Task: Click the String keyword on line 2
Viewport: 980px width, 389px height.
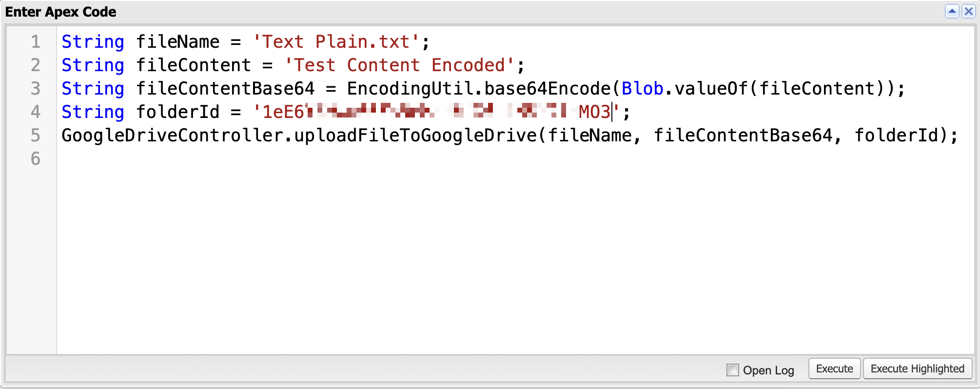Action: (x=93, y=65)
